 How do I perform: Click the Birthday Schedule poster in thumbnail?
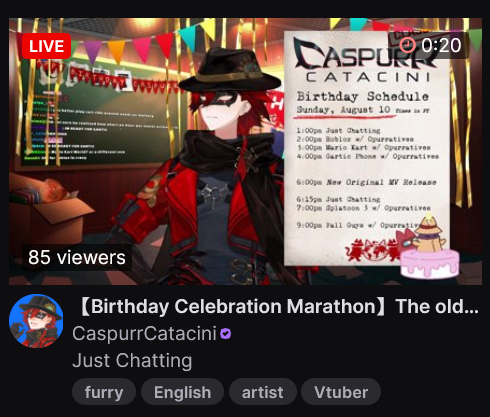coord(367,148)
